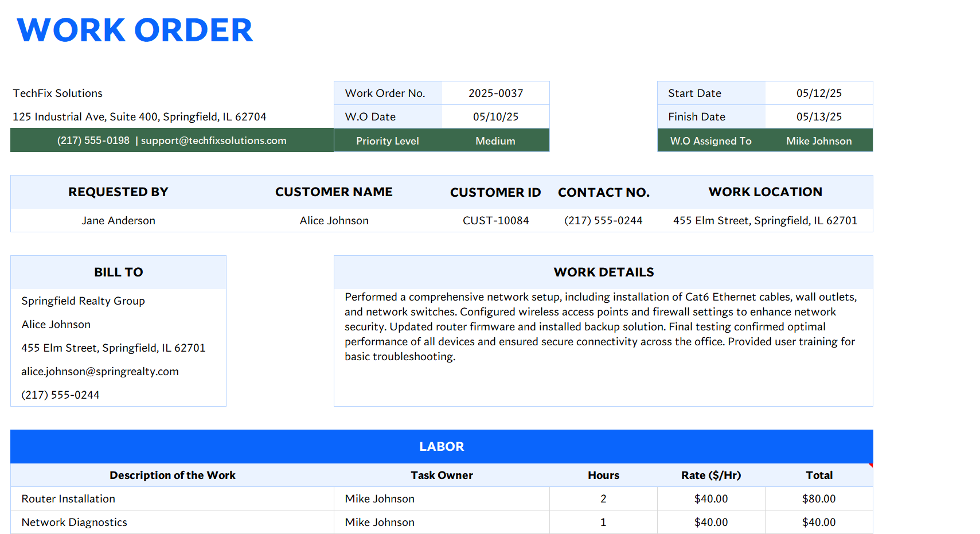Click the support@techfixsolutions.com contact cell
This screenshot has height=534, width=980.
pos(172,141)
